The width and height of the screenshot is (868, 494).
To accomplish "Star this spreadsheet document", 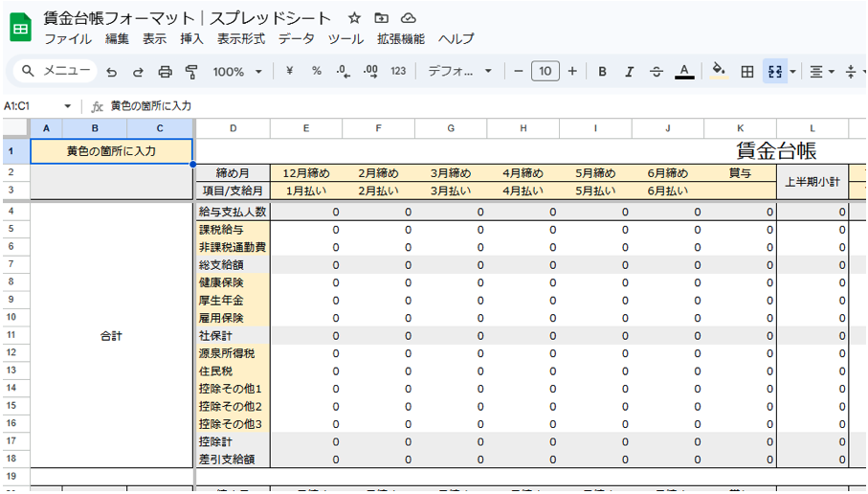I will coord(354,18).
